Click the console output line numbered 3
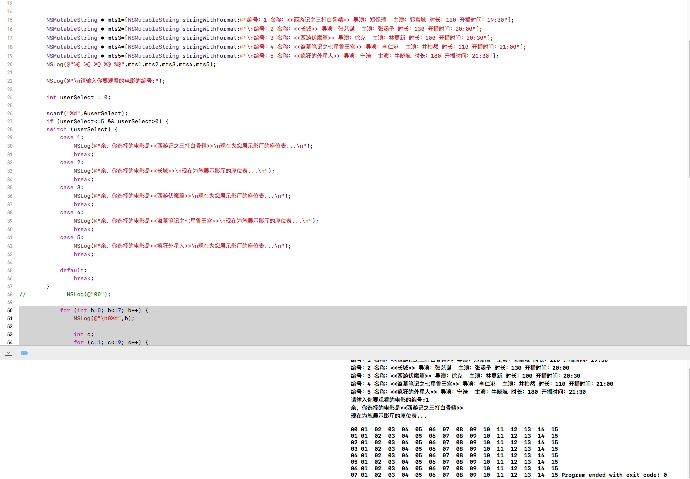Image resolution: width=690 pixels, height=479 pixels. [465, 376]
